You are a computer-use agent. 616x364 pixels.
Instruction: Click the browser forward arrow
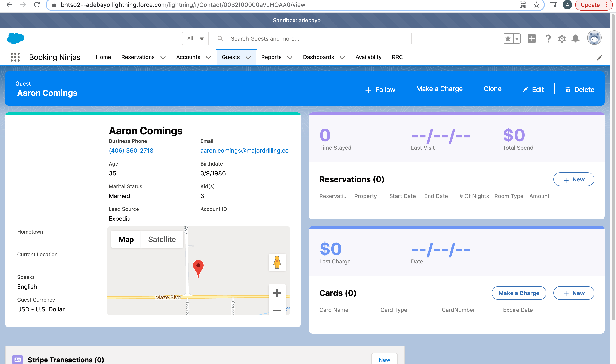pyautogui.click(x=23, y=5)
